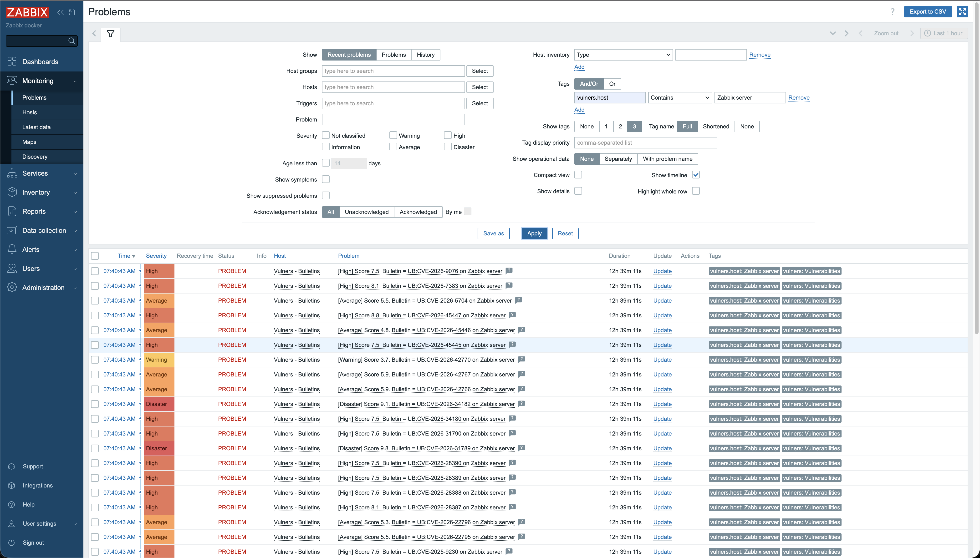Open the help question mark icon
The height and width of the screenshot is (558, 980).
[x=893, y=12]
